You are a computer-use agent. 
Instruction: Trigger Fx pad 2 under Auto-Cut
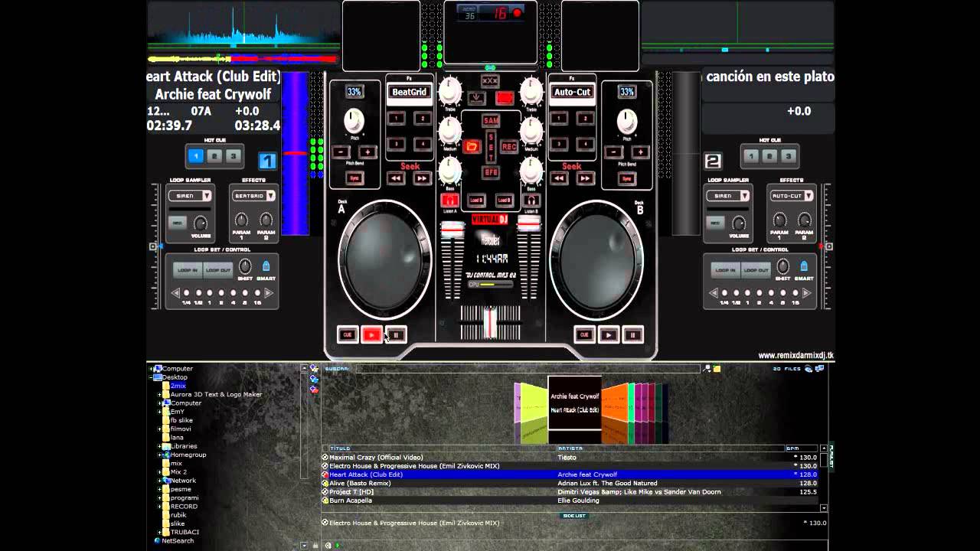(x=585, y=119)
